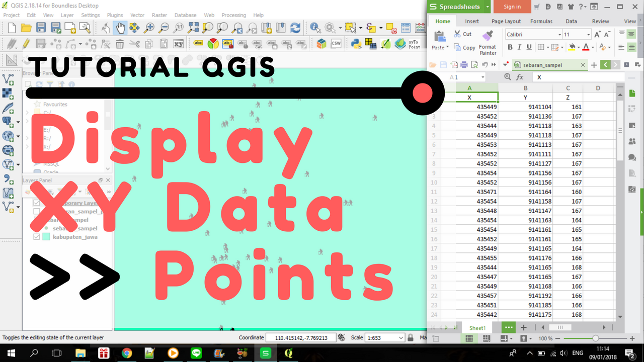Open the QGIS Project menu
The image size is (644, 362).
(x=12, y=15)
